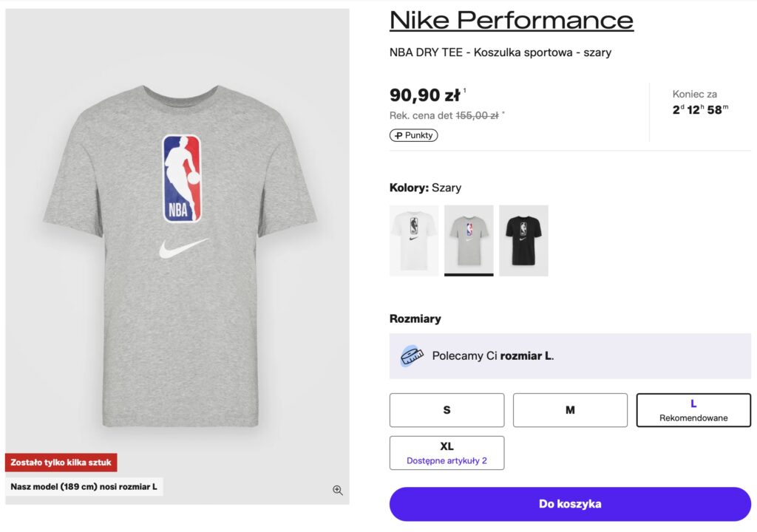
Task: Select the gray shirt color swatch
Action: coord(469,240)
